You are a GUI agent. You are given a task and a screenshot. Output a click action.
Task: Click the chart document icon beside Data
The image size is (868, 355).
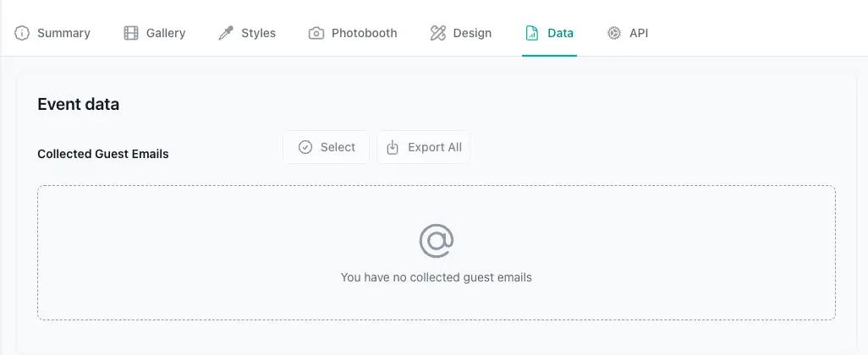pyautogui.click(x=531, y=33)
